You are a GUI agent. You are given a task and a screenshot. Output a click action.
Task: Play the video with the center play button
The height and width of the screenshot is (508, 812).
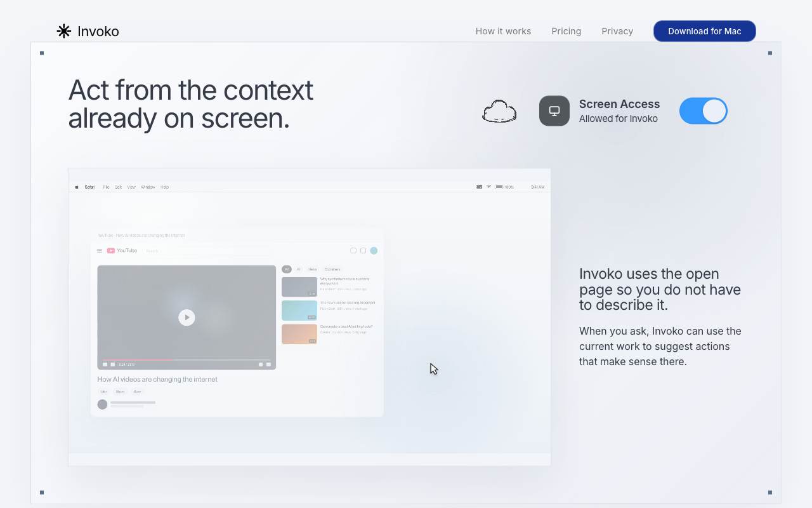[x=187, y=317]
